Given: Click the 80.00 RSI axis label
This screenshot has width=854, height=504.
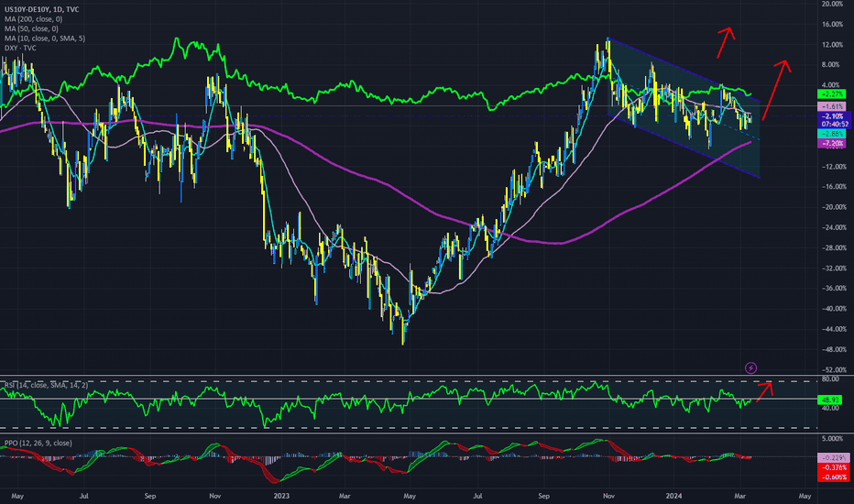Looking at the screenshot, I should pos(830,379).
